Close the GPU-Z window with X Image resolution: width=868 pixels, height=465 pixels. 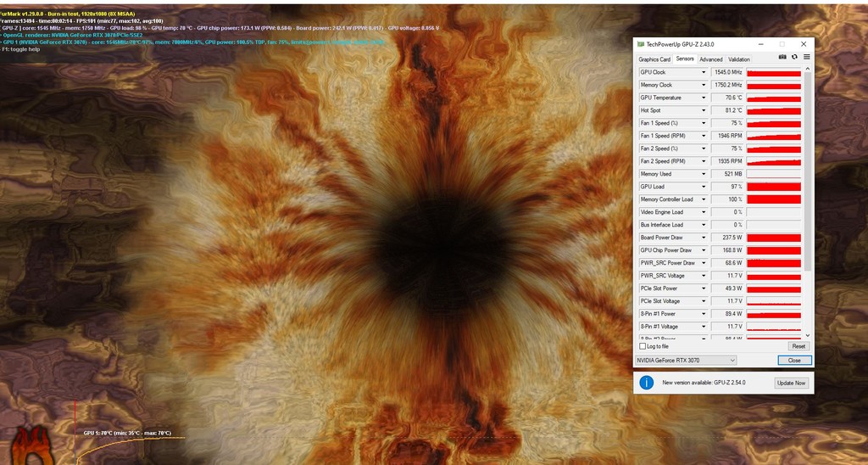click(804, 44)
